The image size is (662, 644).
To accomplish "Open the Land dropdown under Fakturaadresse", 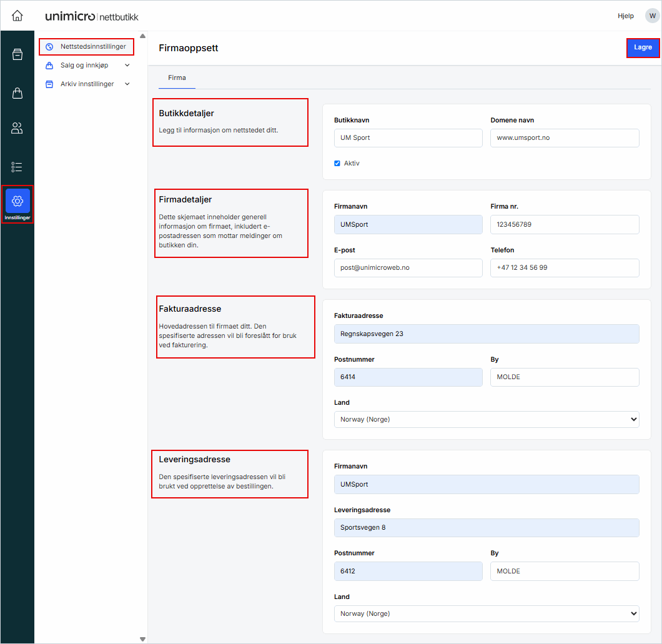I will tap(487, 420).
